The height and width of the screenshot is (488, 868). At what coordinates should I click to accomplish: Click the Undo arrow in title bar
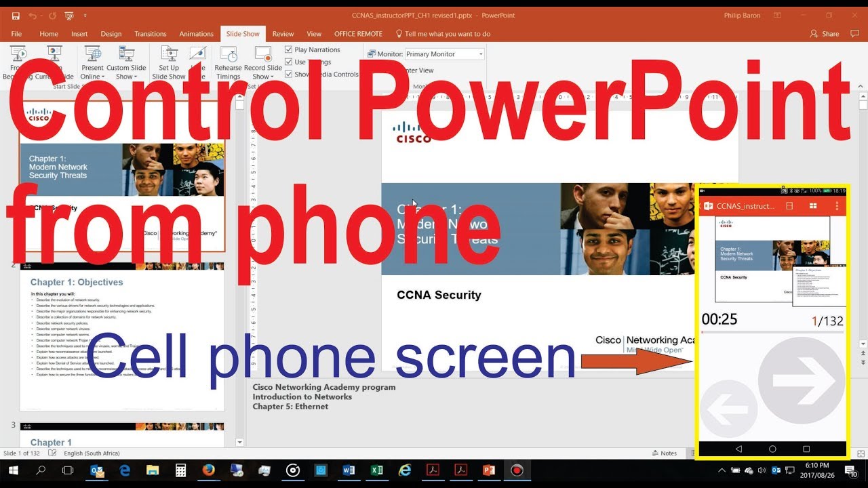33,15
